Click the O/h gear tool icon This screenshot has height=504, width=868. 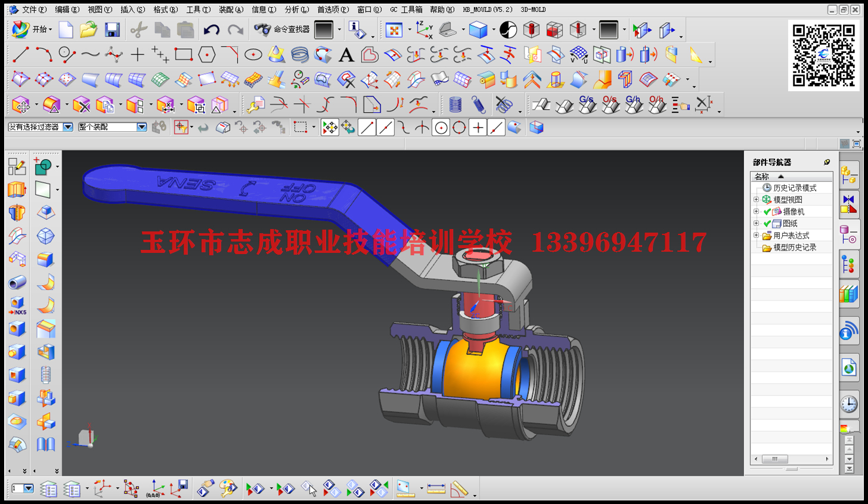pos(657,105)
